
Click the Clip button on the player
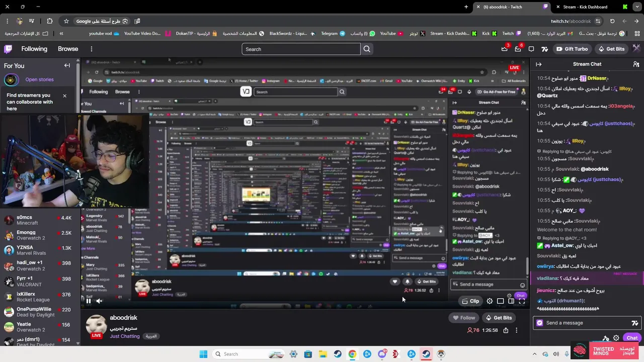pos(470,301)
